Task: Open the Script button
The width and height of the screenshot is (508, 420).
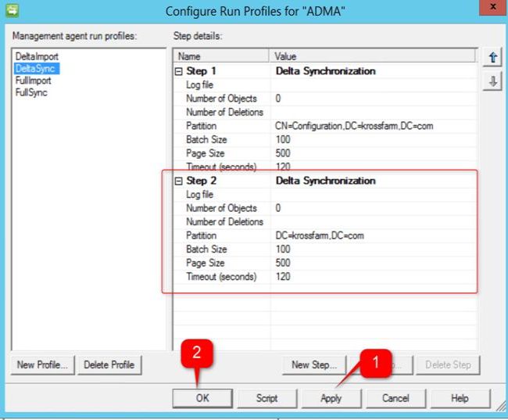Action: coord(267,398)
